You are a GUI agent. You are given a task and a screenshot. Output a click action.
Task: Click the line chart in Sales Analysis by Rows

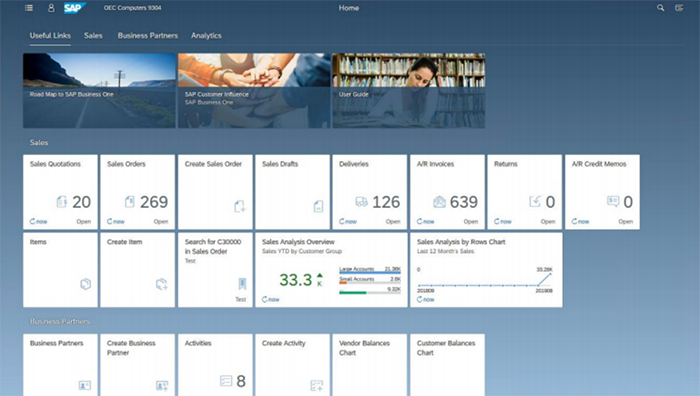point(485,280)
